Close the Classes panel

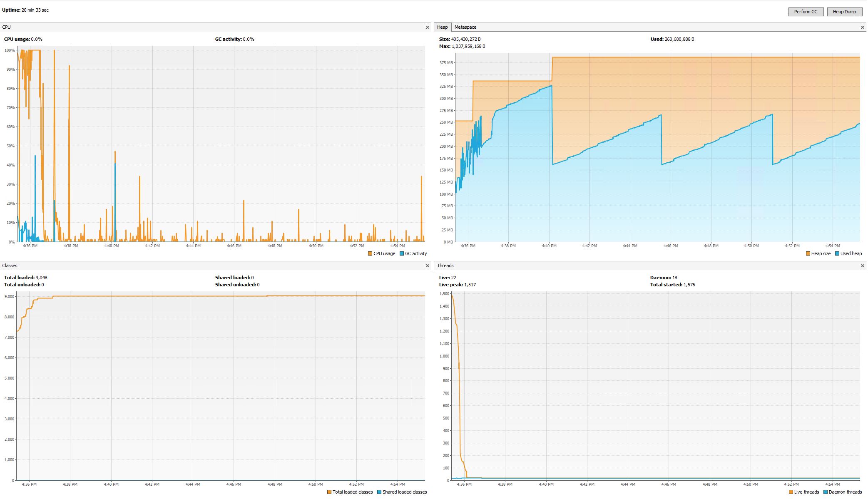pos(427,266)
